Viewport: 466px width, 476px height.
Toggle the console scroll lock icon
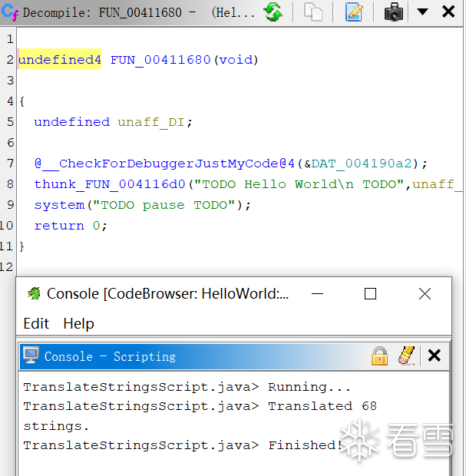(x=379, y=355)
